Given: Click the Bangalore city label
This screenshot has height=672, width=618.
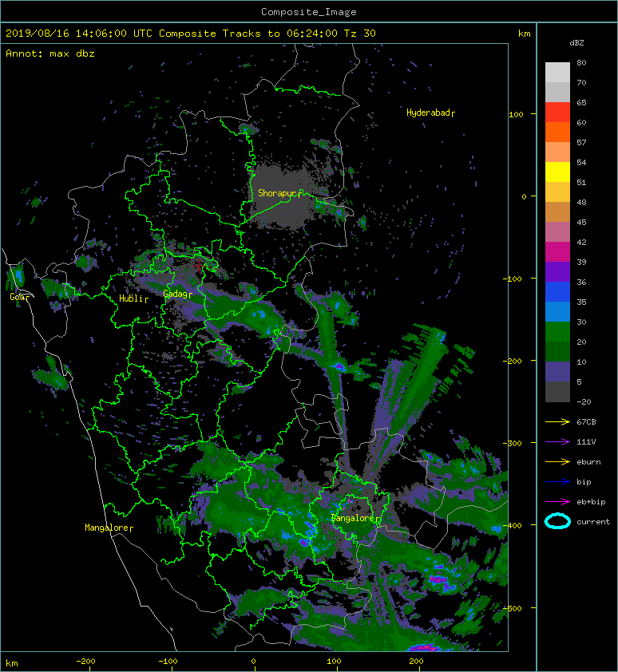Looking at the screenshot, I should pos(355,518).
